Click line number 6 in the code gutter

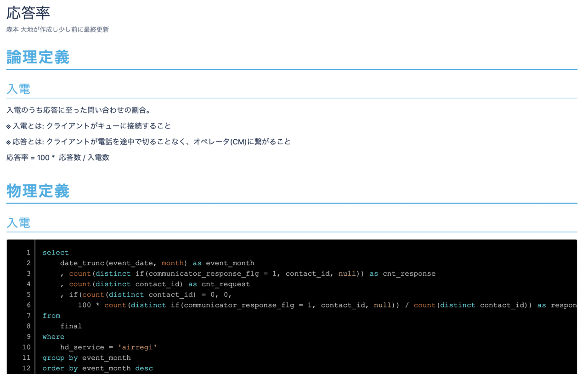pyautogui.click(x=28, y=306)
